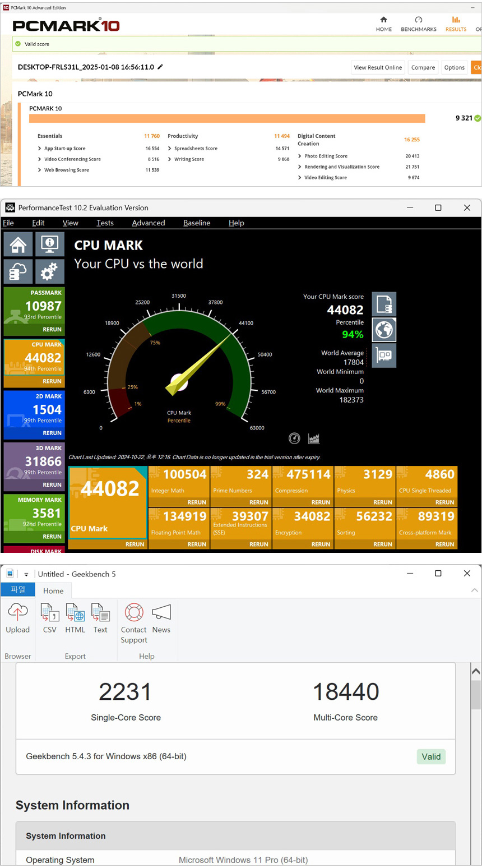482x868 pixels.
Task: Open the system information monitor icon
Action: point(49,244)
